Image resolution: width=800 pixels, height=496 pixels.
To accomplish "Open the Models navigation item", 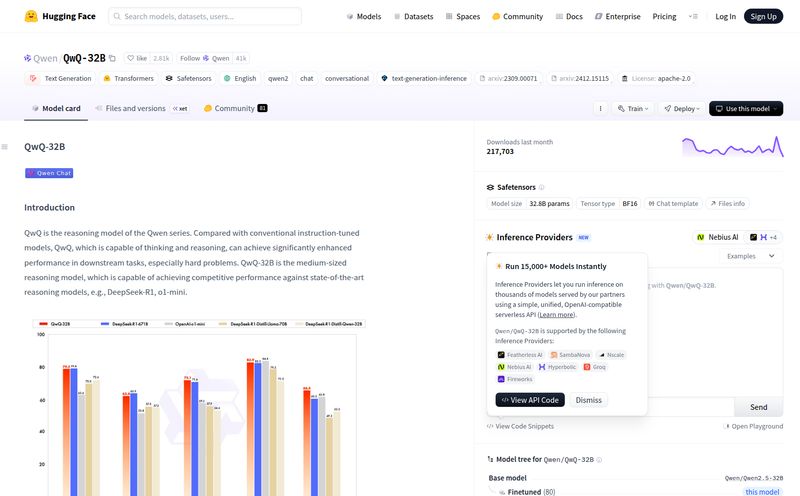I will coord(364,16).
